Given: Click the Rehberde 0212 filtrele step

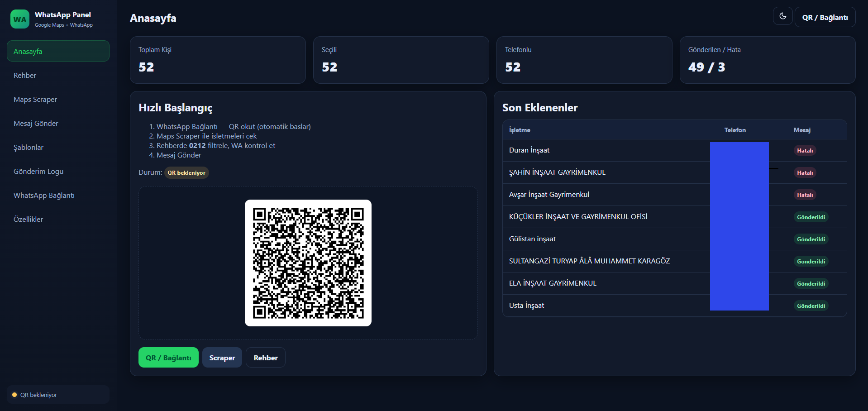Looking at the screenshot, I should (216, 146).
